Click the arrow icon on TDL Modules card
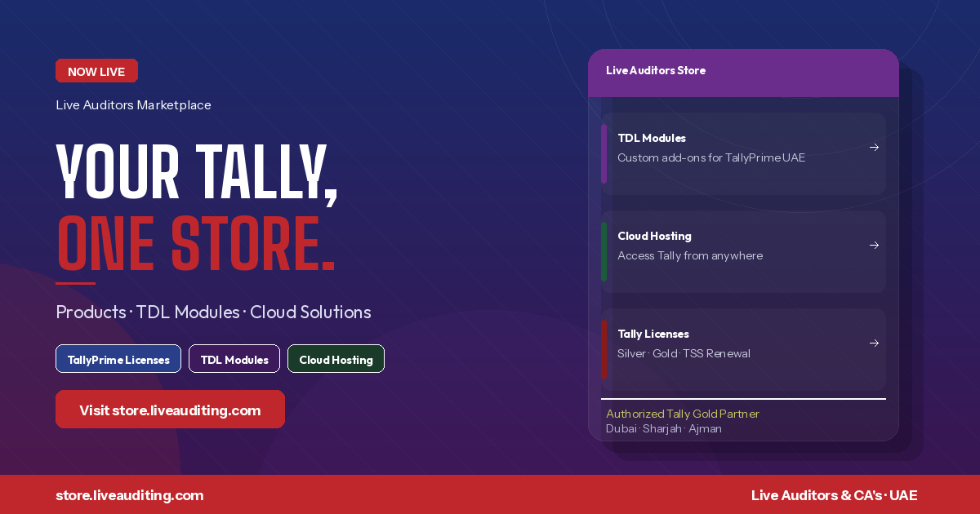 tap(874, 148)
